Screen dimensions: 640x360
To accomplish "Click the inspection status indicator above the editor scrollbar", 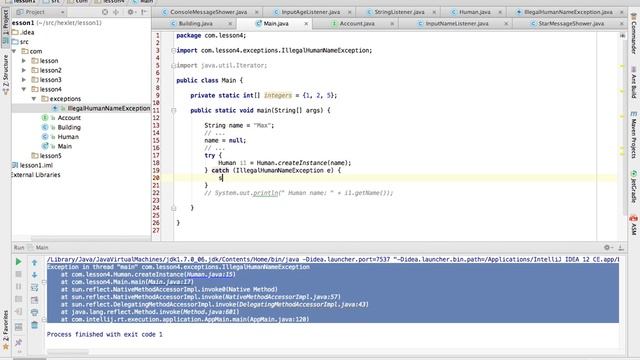I will click(622, 36).
